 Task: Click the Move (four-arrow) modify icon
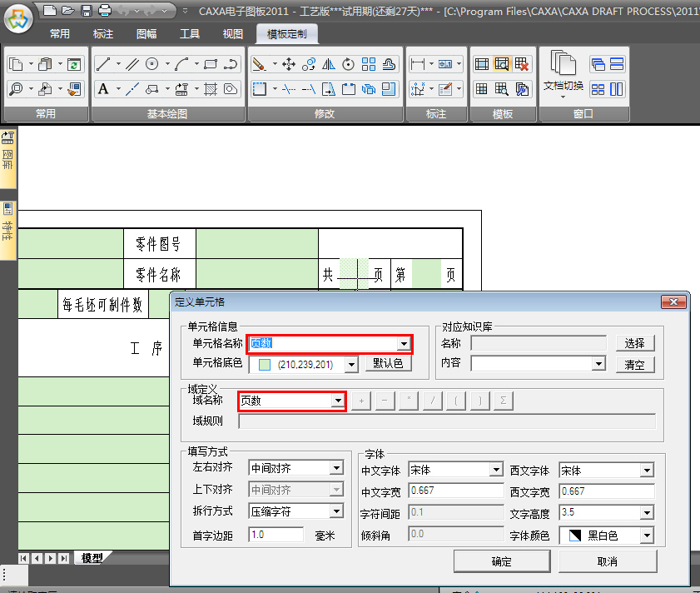click(289, 64)
